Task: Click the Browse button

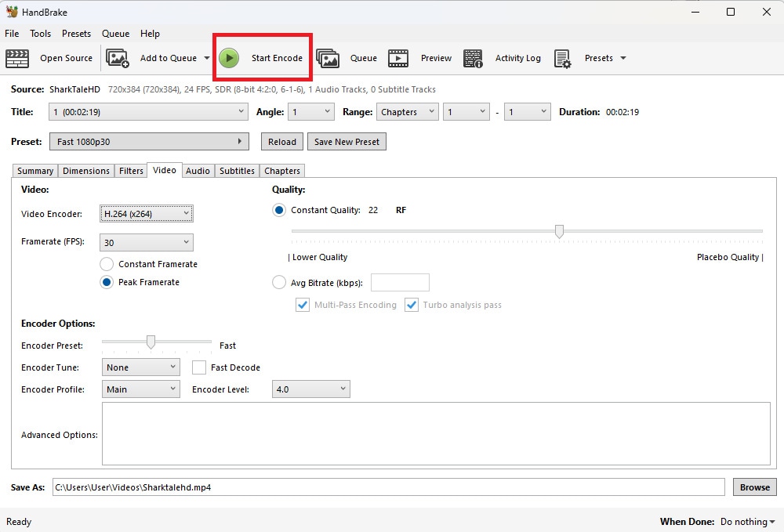Action: click(x=754, y=487)
